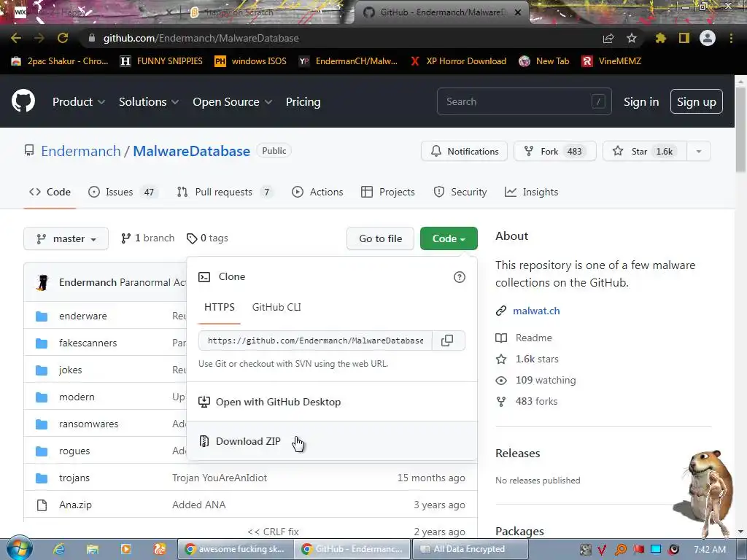The width and height of the screenshot is (747, 560).
Task: Launch Internet Explorer from taskbar
Action: coord(58,549)
